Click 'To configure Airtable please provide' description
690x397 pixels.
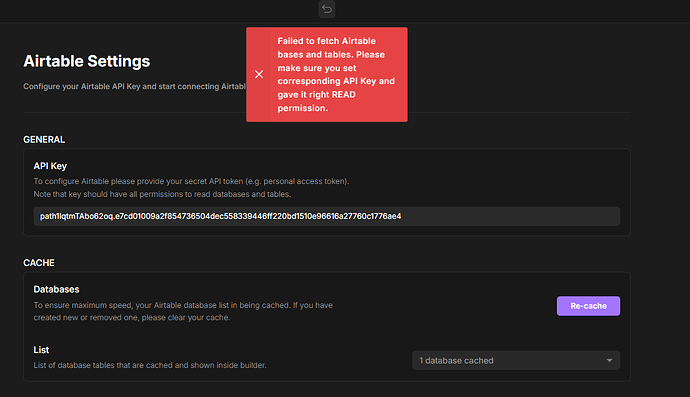click(x=191, y=181)
